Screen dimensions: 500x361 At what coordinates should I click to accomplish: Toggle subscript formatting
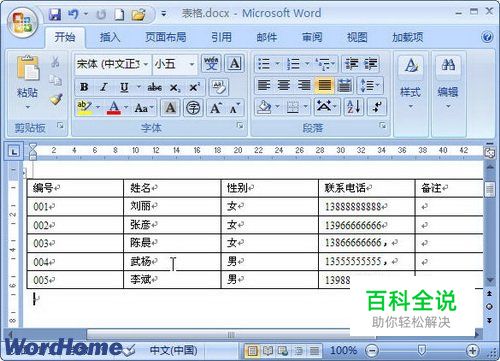point(175,88)
